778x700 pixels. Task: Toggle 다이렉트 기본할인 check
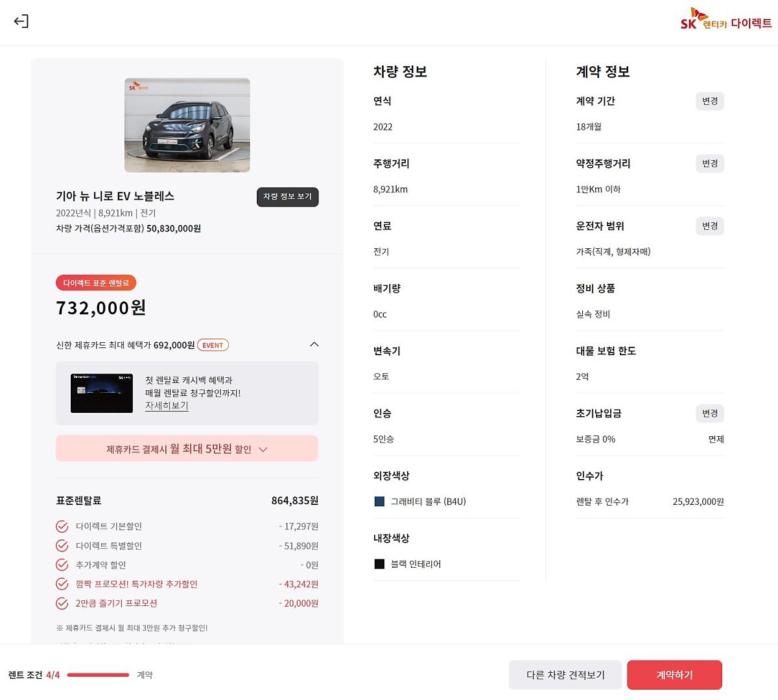click(x=62, y=526)
